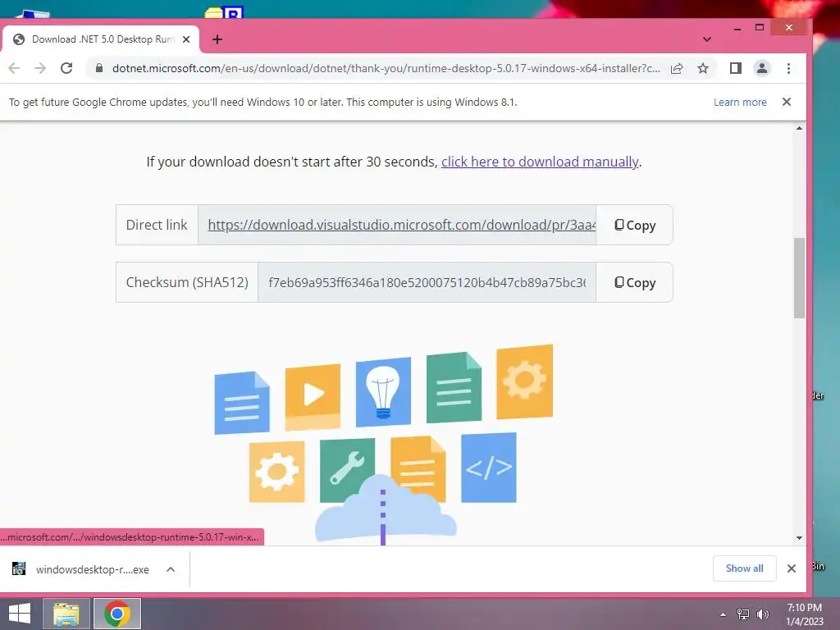Share this page icon in address bar
Image resolution: width=840 pixels, height=630 pixels.
pyautogui.click(x=677, y=68)
